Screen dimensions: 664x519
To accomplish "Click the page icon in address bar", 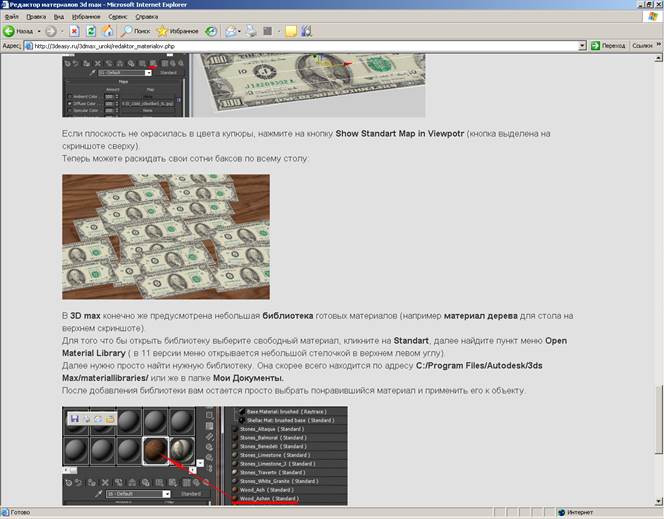I will point(29,46).
